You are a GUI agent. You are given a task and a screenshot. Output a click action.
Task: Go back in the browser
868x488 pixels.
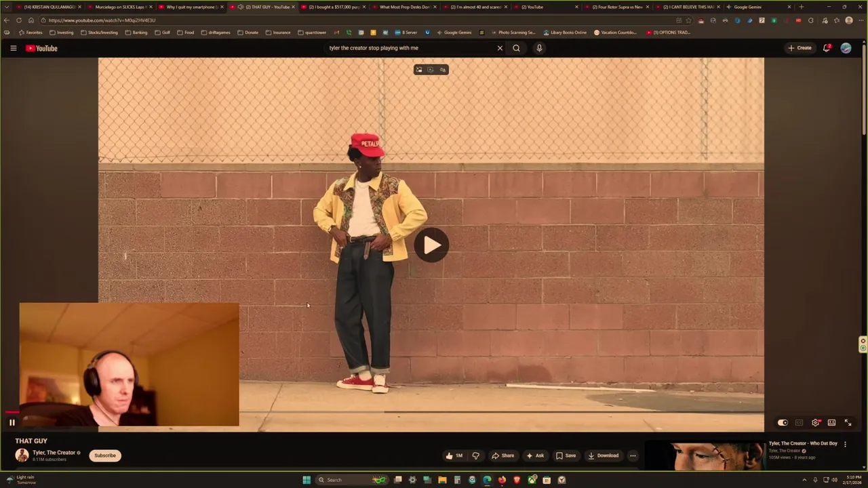click(x=7, y=20)
